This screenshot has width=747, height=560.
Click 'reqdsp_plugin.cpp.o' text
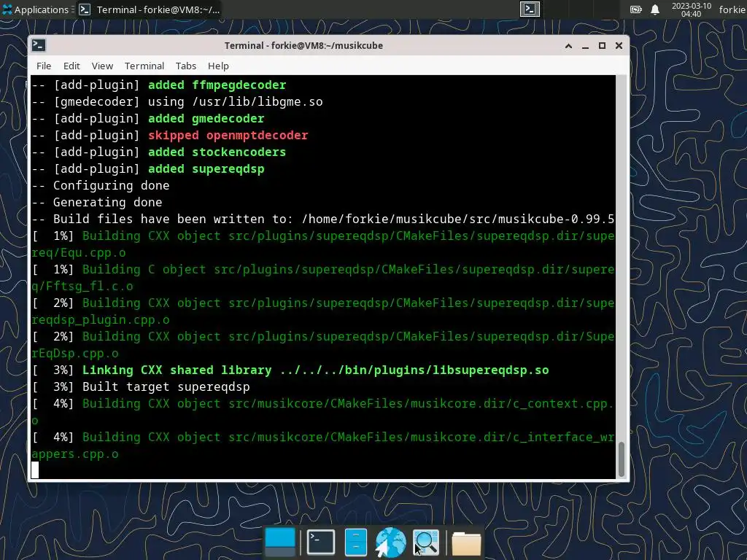pyautogui.click(x=101, y=320)
